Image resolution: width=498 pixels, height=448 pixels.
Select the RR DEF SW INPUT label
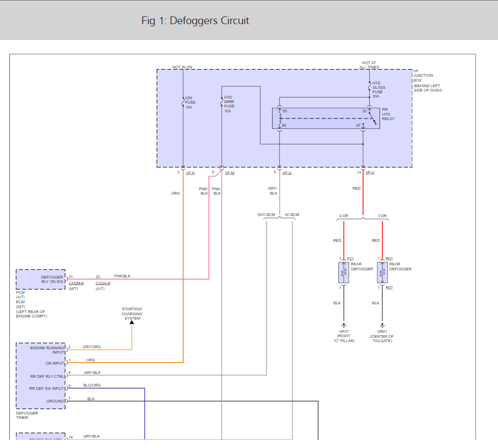pos(47,389)
